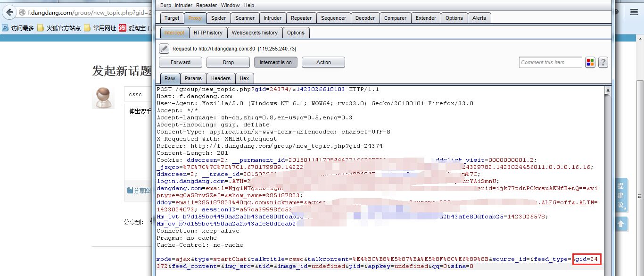Open the highlight color picker icon
Image resolution: width=644 pixels, height=276 pixels.
(x=590, y=62)
